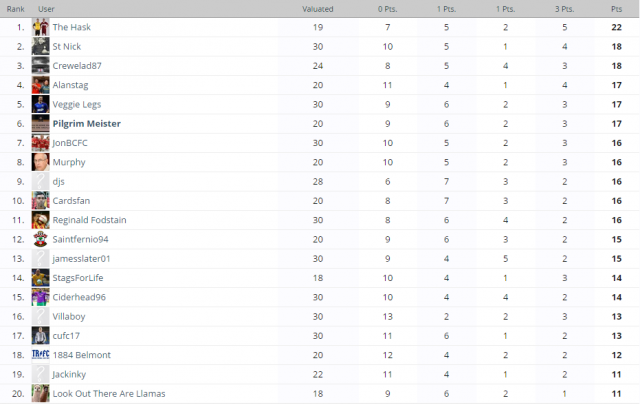This screenshot has width=640, height=404.
Task: Open the djs placeholder question-mark avatar
Action: [40, 182]
